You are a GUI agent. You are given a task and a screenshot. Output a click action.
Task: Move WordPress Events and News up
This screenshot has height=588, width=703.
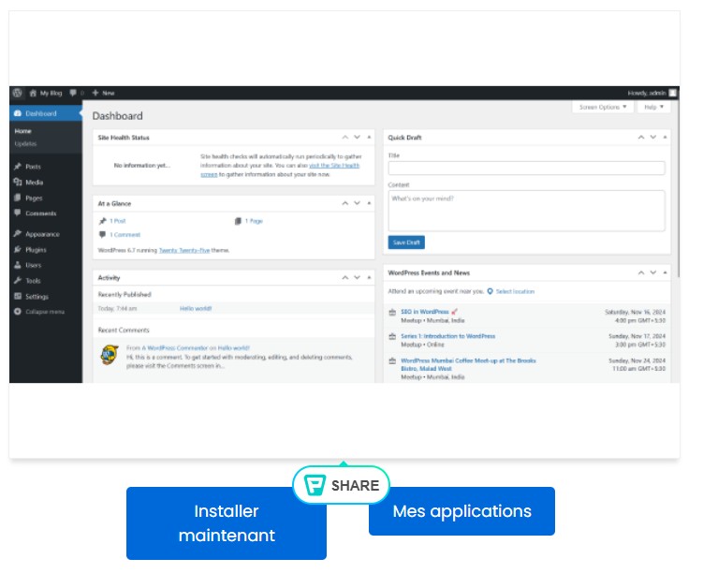[x=641, y=272]
